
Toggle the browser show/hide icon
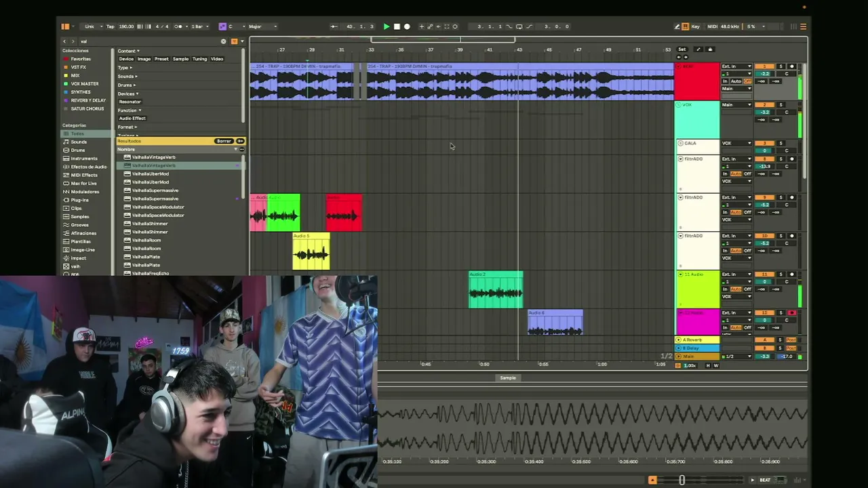pos(65,26)
